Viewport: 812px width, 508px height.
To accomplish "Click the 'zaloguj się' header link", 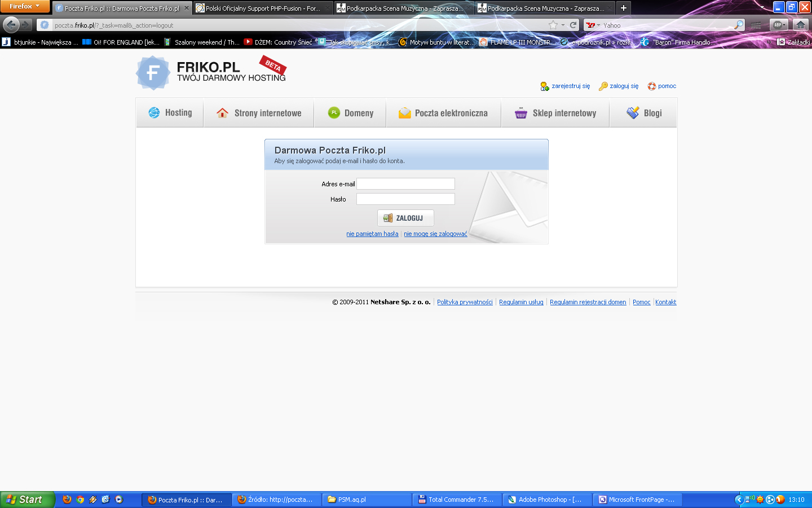I will [x=624, y=86].
